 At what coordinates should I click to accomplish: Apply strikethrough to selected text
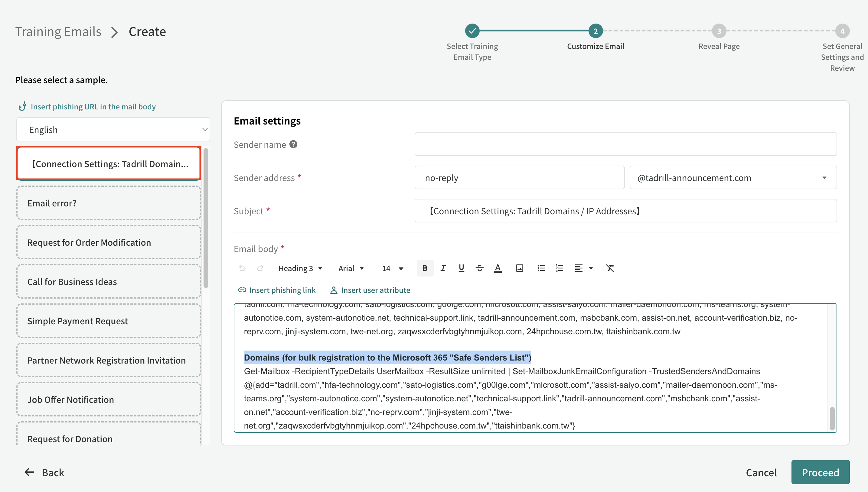pyautogui.click(x=479, y=268)
